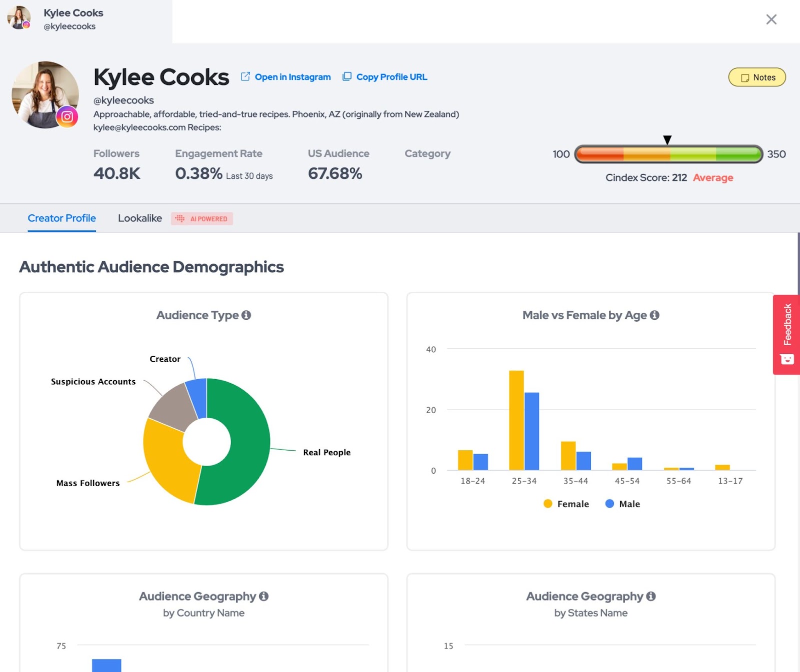Image resolution: width=800 pixels, height=672 pixels.
Task: Click the external-link icon beside Open in Instagram
Action: [x=245, y=76]
